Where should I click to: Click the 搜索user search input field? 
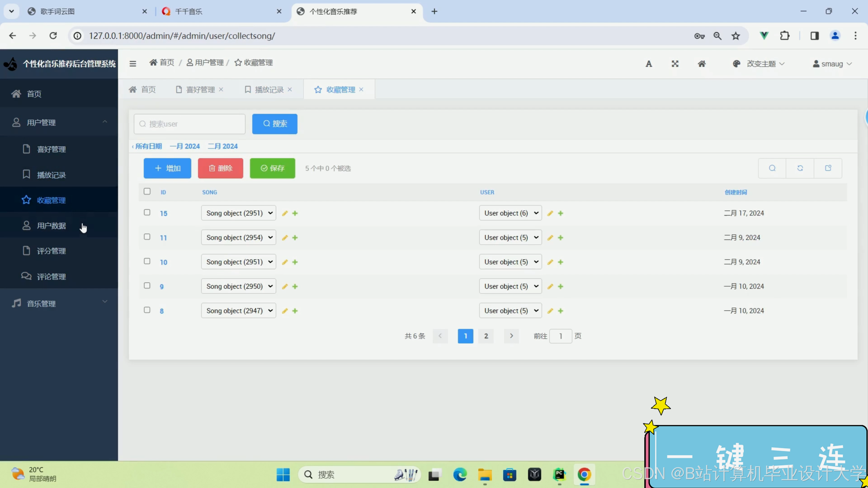coord(189,124)
